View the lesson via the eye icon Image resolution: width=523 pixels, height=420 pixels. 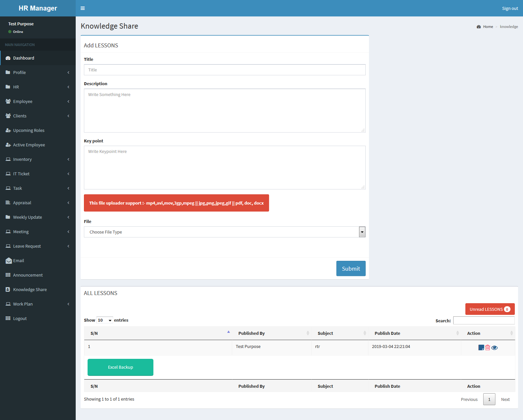point(494,348)
